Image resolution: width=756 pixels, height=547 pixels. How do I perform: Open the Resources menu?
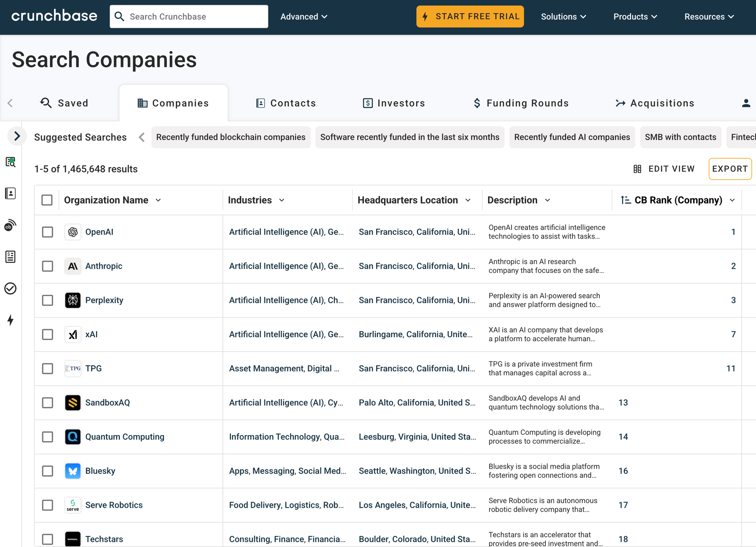tap(709, 17)
